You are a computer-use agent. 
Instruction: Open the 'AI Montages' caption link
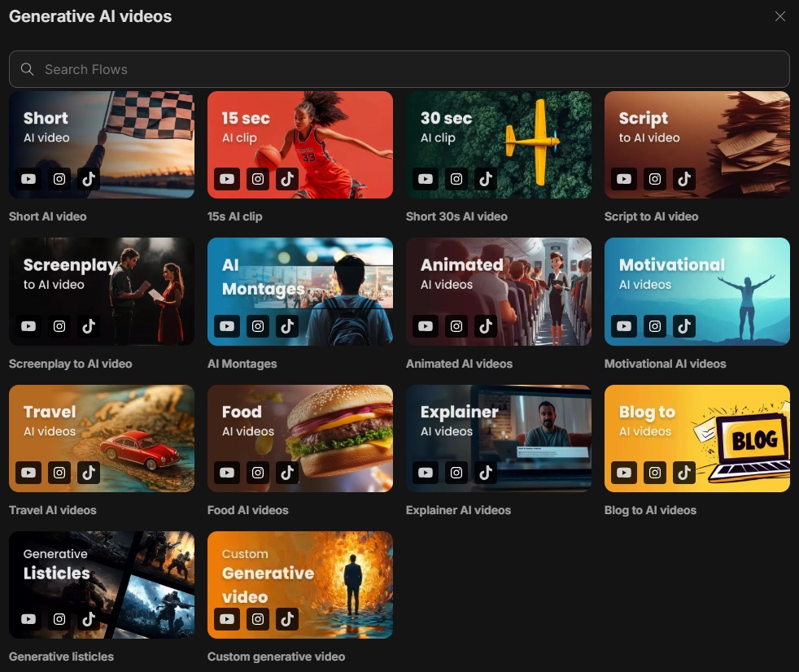pos(242,364)
